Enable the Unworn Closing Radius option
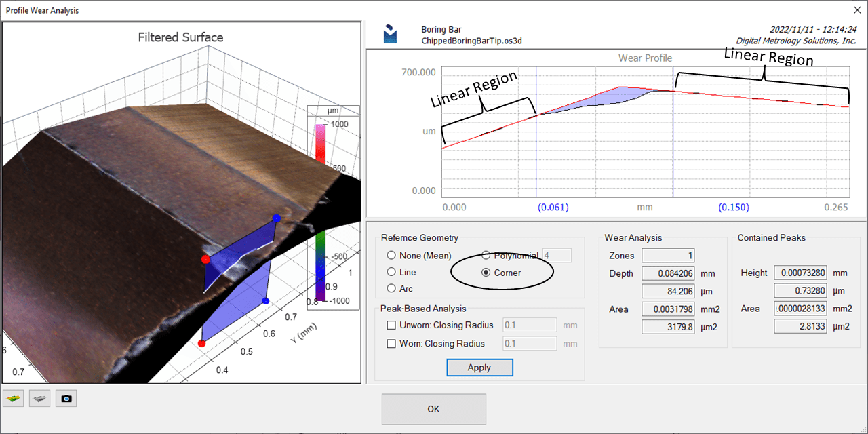 391,325
